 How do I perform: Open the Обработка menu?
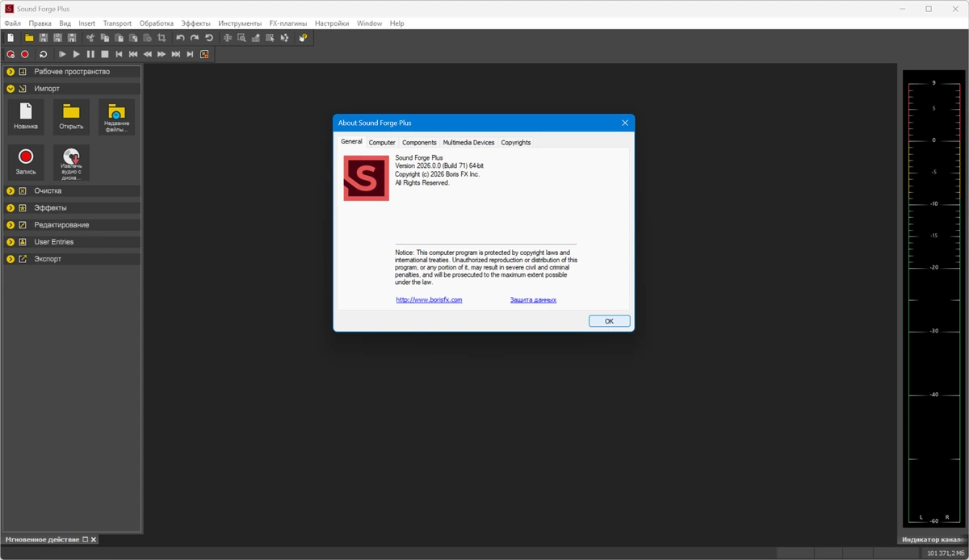[157, 23]
